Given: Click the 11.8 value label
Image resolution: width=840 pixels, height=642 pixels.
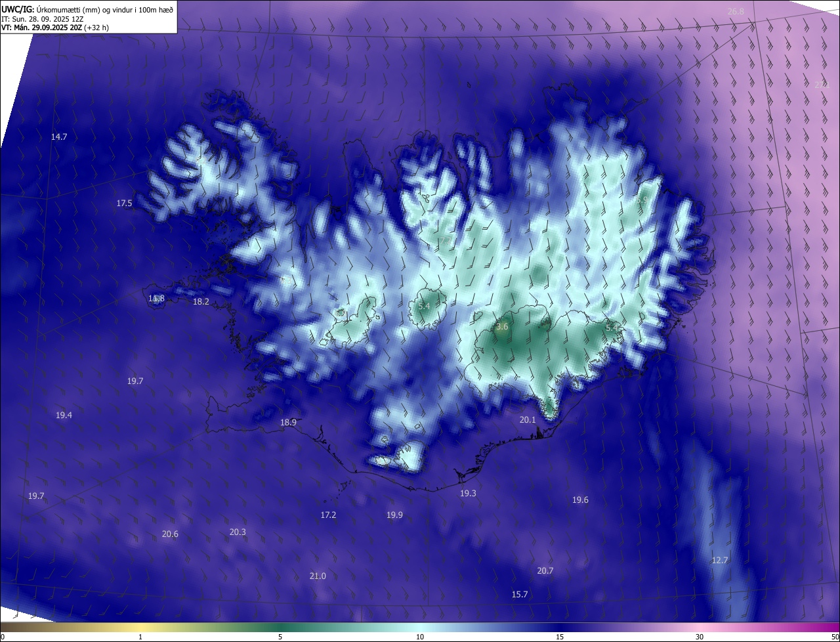Looking at the screenshot, I should (x=156, y=299).
